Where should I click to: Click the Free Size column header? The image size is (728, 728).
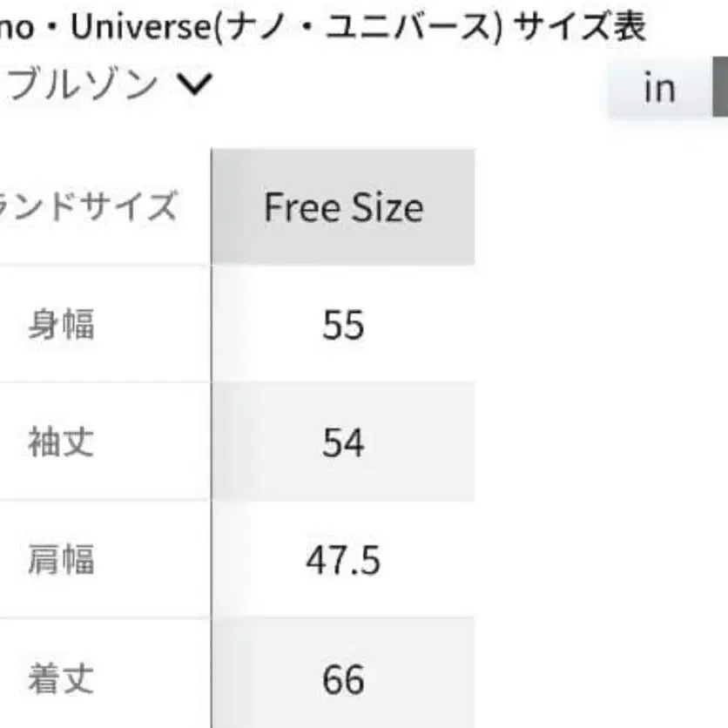click(343, 207)
